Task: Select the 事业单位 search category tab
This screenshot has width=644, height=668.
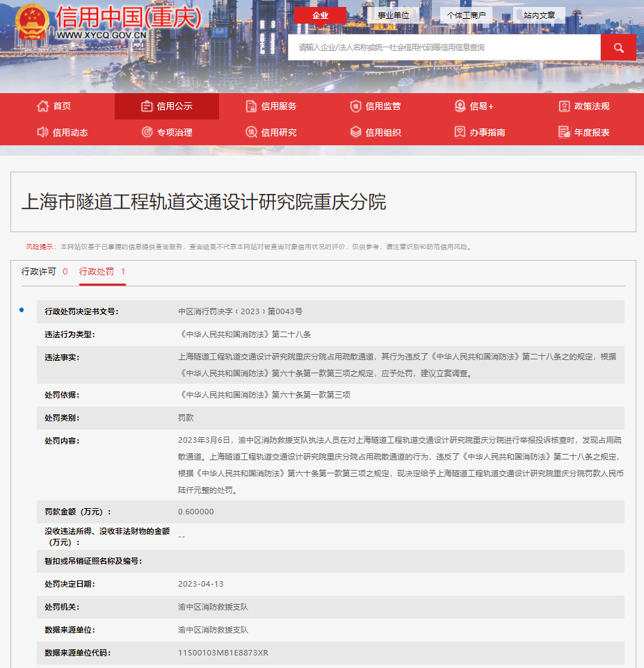Action: pyautogui.click(x=393, y=15)
